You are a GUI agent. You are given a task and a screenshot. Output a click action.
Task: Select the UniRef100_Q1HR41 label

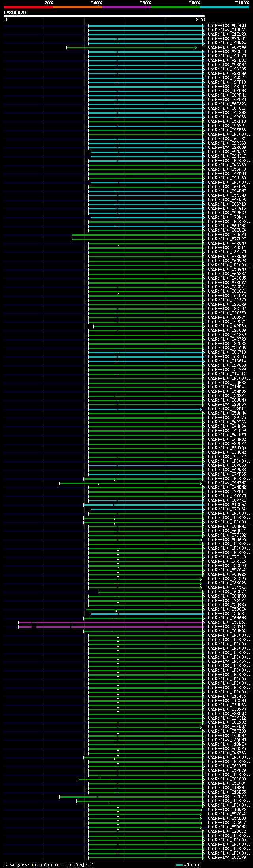pos(227,387)
